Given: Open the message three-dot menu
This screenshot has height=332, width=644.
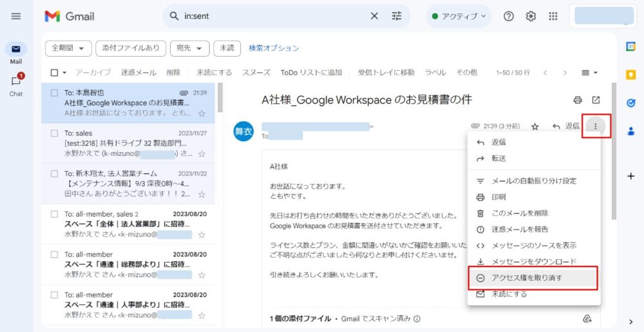Looking at the screenshot, I should (x=596, y=126).
